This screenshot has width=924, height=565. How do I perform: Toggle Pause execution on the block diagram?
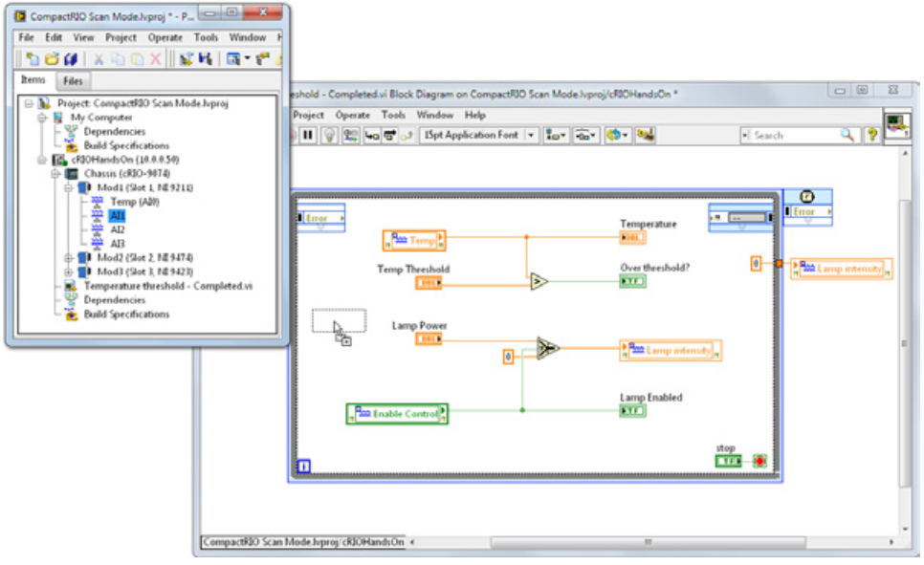[310, 133]
